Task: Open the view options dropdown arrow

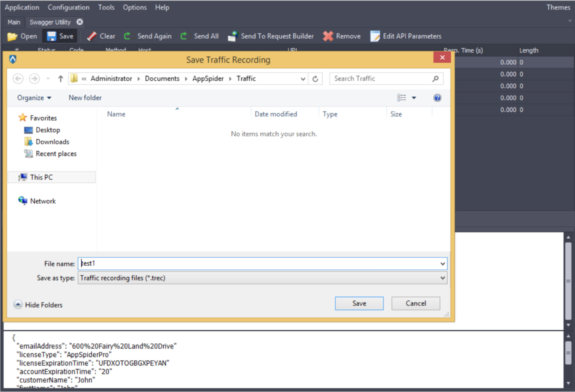Action: click(414, 98)
